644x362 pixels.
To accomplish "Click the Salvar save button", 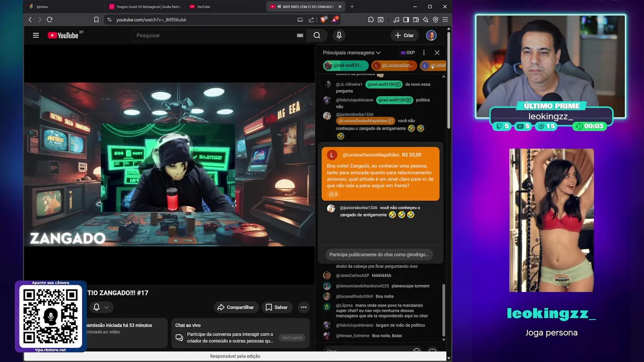I will (277, 307).
